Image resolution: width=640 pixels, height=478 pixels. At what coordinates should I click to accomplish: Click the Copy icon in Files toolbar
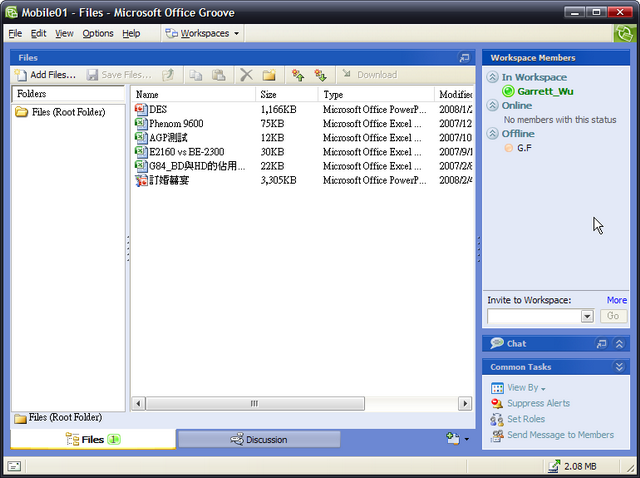[x=196, y=75]
